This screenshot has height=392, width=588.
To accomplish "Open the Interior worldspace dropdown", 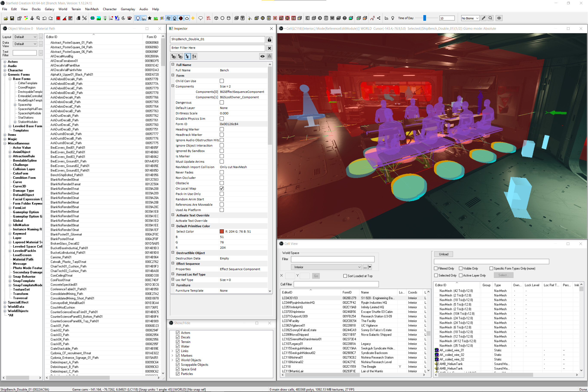I will (x=360, y=267).
